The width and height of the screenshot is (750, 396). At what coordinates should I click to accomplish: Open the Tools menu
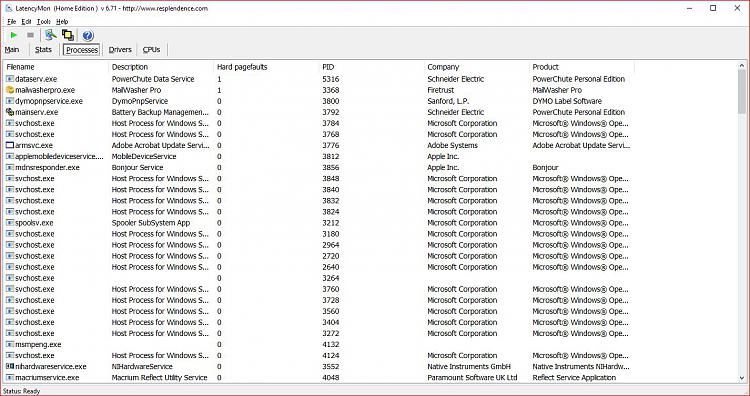point(44,22)
